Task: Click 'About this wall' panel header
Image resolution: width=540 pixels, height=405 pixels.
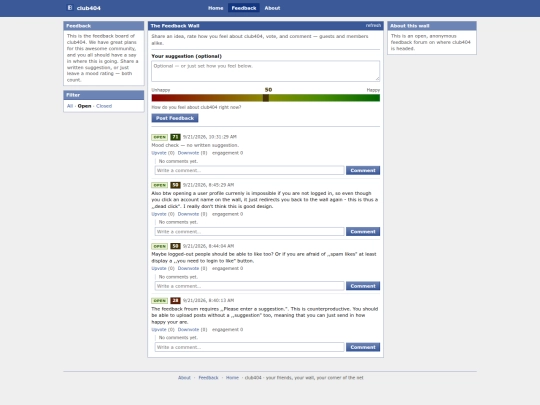Action: [432, 26]
